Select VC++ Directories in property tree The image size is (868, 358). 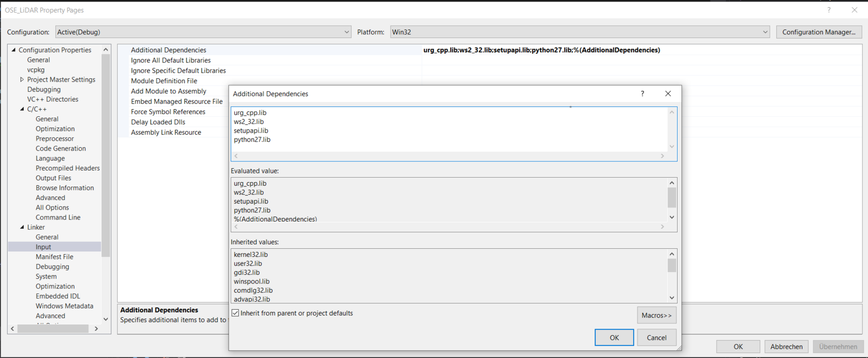click(x=53, y=99)
